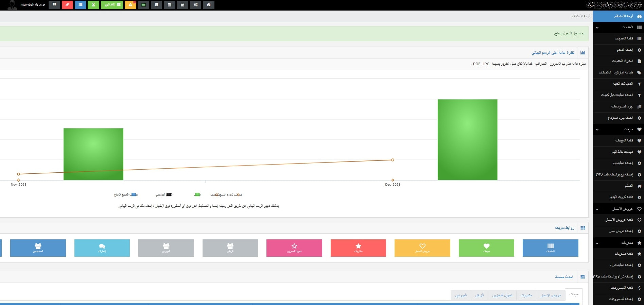
Task: Switch to the مشتريات tab
Action: [526, 295]
